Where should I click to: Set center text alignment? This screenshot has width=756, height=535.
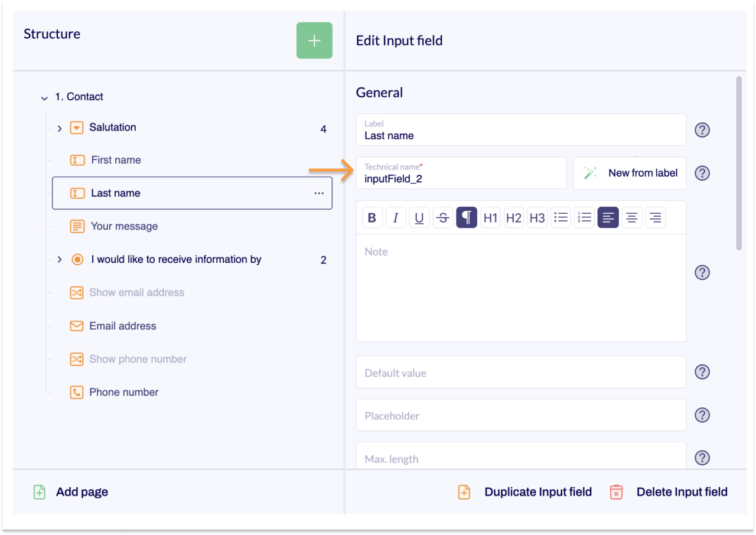[x=631, y=217]
